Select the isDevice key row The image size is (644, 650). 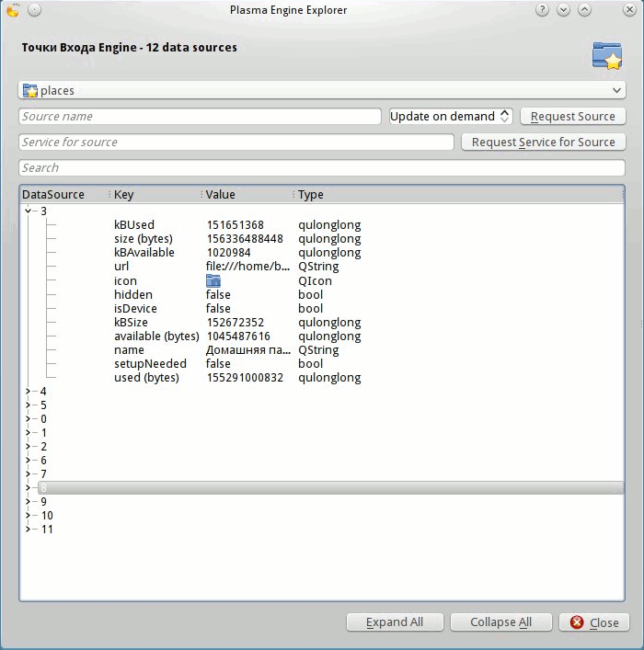(x=135, y=308)
